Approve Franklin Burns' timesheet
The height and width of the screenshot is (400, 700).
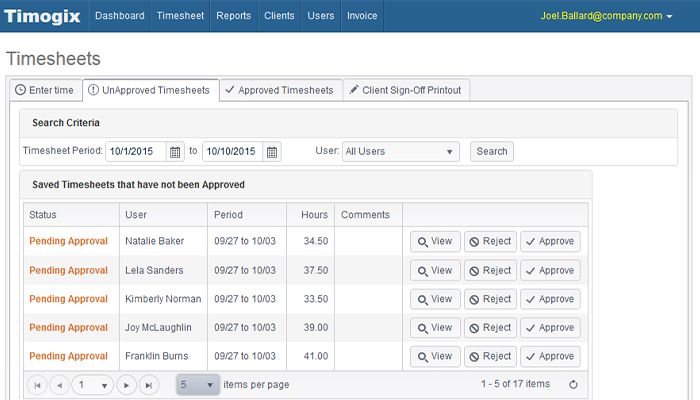coord(550,356)
